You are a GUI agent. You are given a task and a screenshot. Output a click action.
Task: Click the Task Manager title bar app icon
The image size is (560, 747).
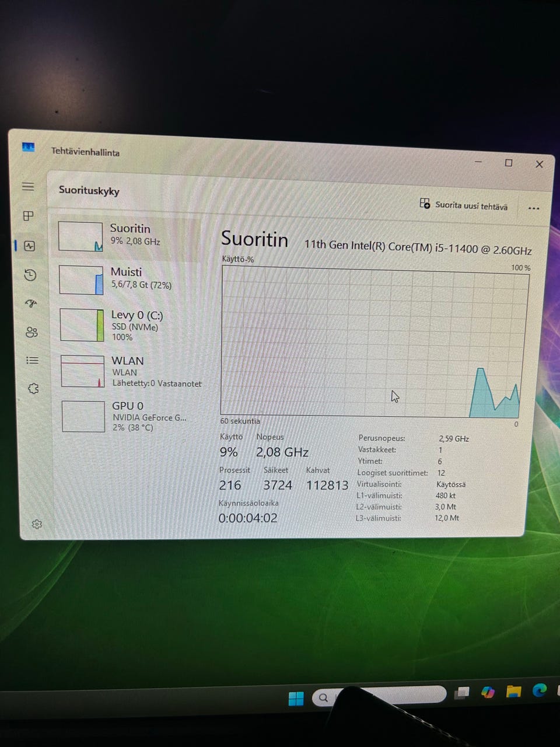click(x=28, y=147)
